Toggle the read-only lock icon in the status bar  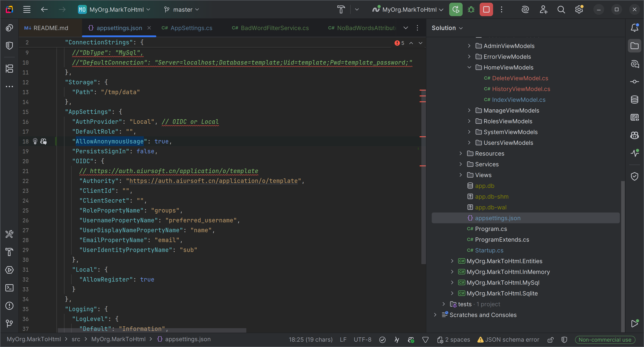550,340
